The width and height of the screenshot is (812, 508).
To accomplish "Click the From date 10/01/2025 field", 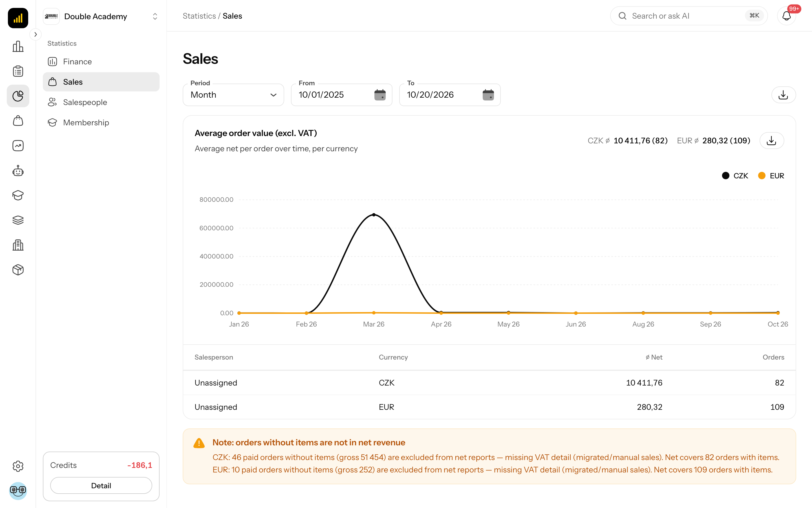I will [342, 95].
